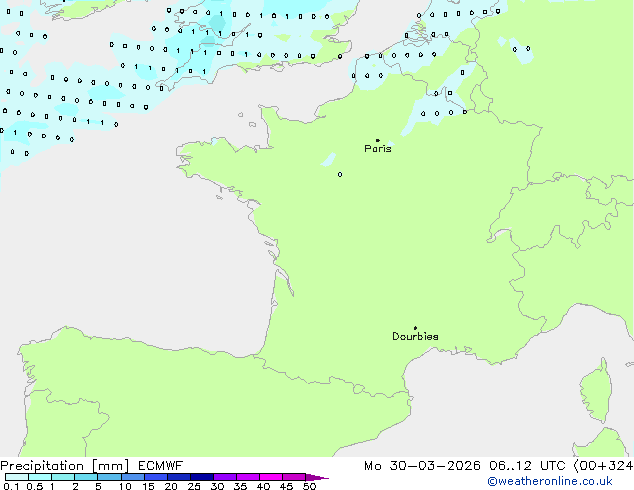The width and height of the screenshot is (634, 490).
Task: Click the Dourbies city label
Action: tap(415, 336)
